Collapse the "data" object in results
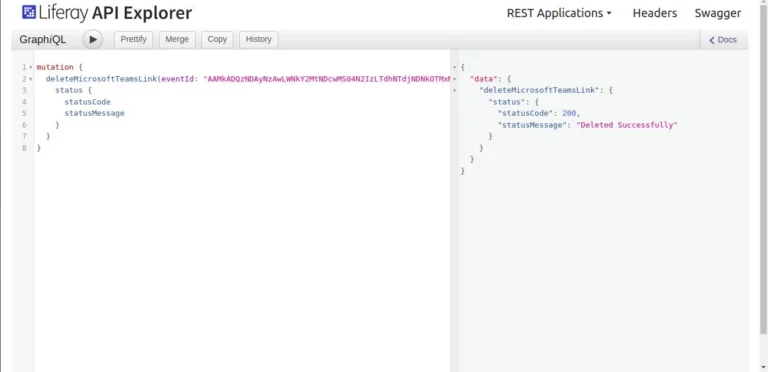The width and height of the screenshot is (768, 372). 455,79
